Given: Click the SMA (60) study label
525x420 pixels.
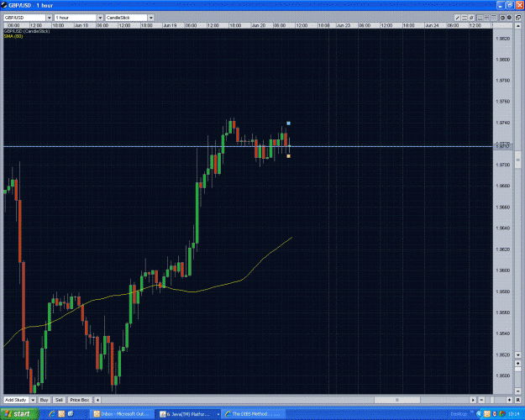Looking at the screenshot, I should click(x=13, y=36).
